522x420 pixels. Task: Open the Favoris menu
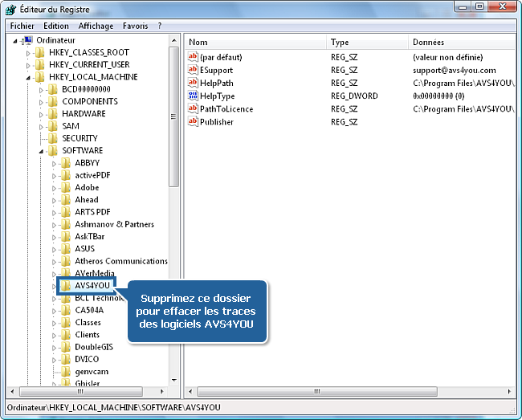pyautogui.click(x=135, y=26)
